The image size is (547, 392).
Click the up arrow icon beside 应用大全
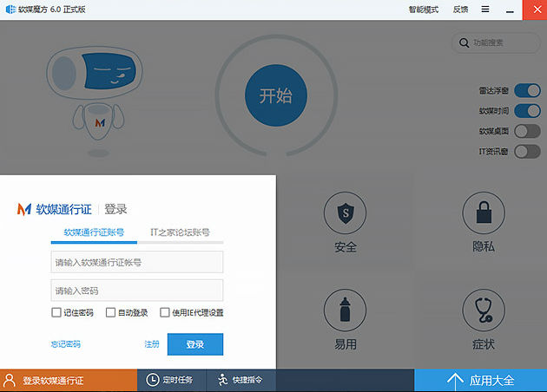click(455, 381)
